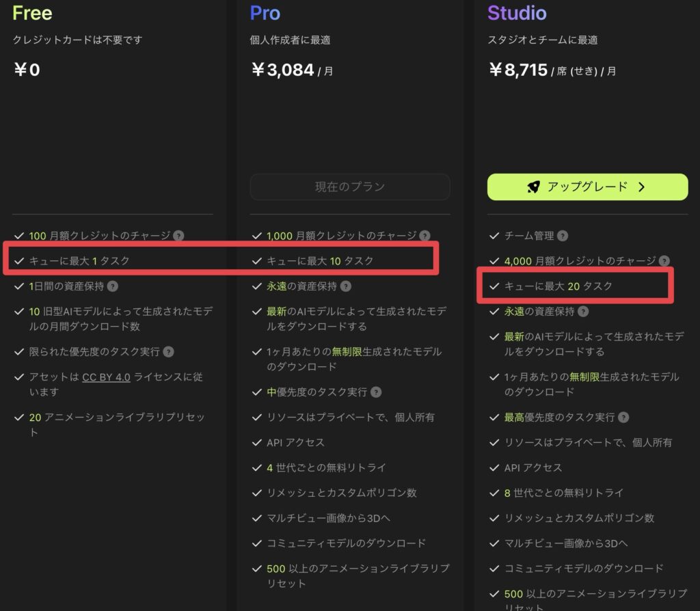Click Pro plan 500 以上のアニメーションライブラリ feature

coord(358,575)
